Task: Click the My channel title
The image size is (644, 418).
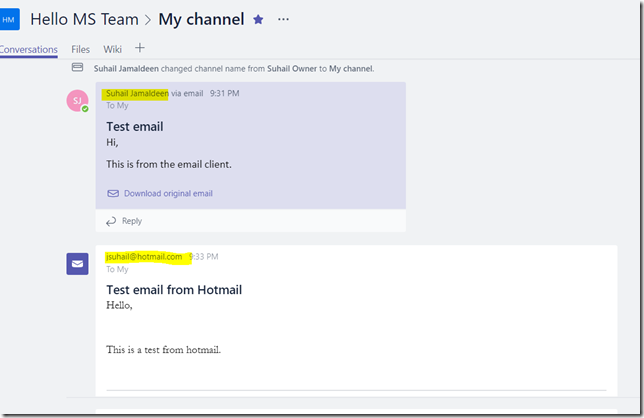Action: tap(201, 19)
